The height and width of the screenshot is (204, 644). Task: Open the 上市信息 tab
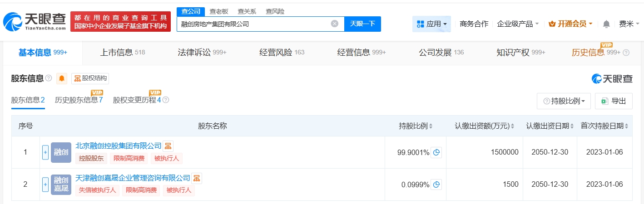122,53
